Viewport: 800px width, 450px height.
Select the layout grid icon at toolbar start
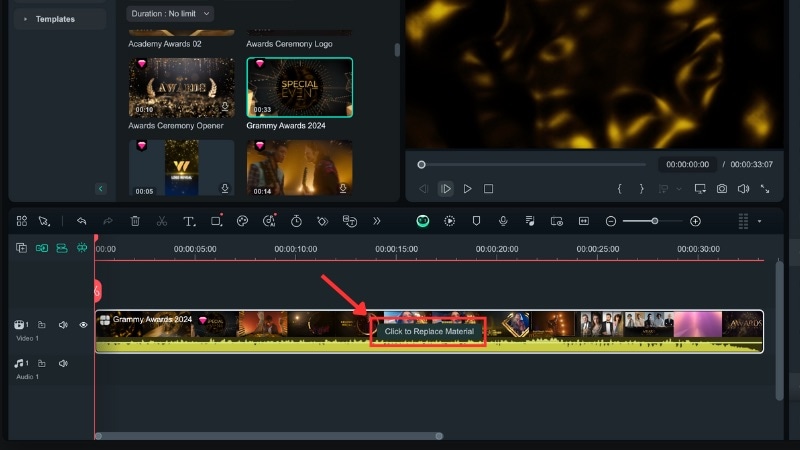tap(21, 221)
